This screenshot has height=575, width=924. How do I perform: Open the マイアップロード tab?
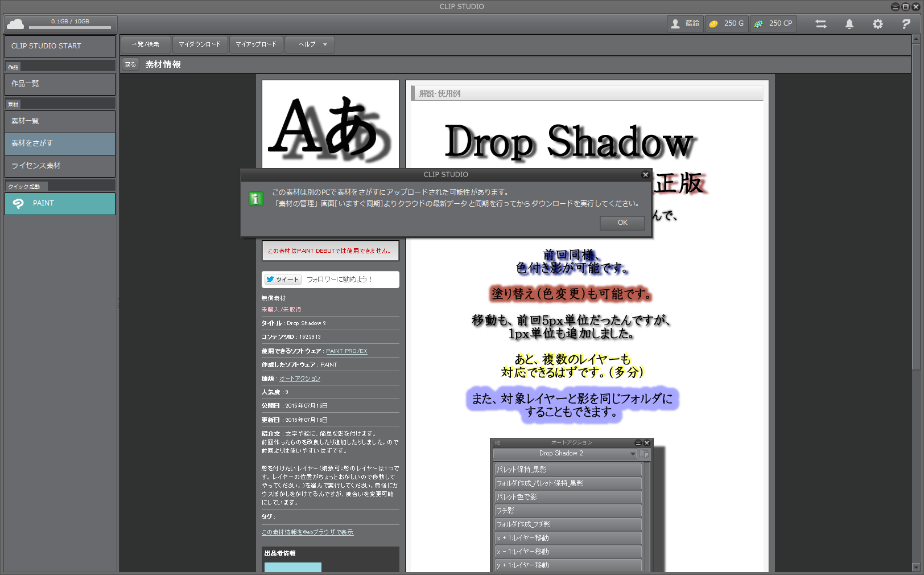[256, 44]
